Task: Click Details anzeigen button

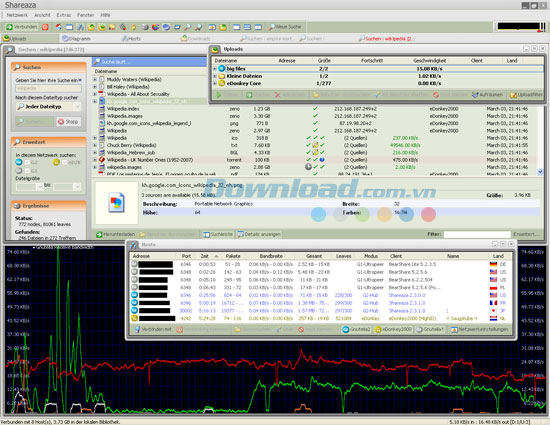Action: pos(259,234)
